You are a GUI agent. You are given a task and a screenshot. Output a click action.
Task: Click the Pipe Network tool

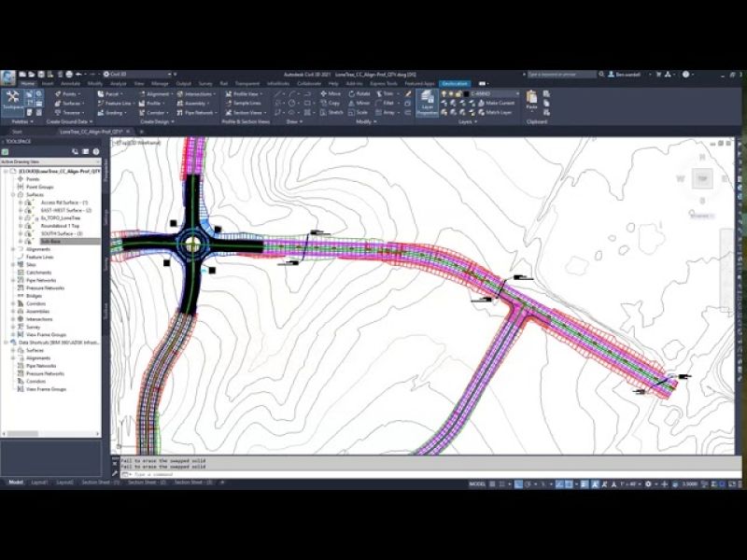click(196, 113)
